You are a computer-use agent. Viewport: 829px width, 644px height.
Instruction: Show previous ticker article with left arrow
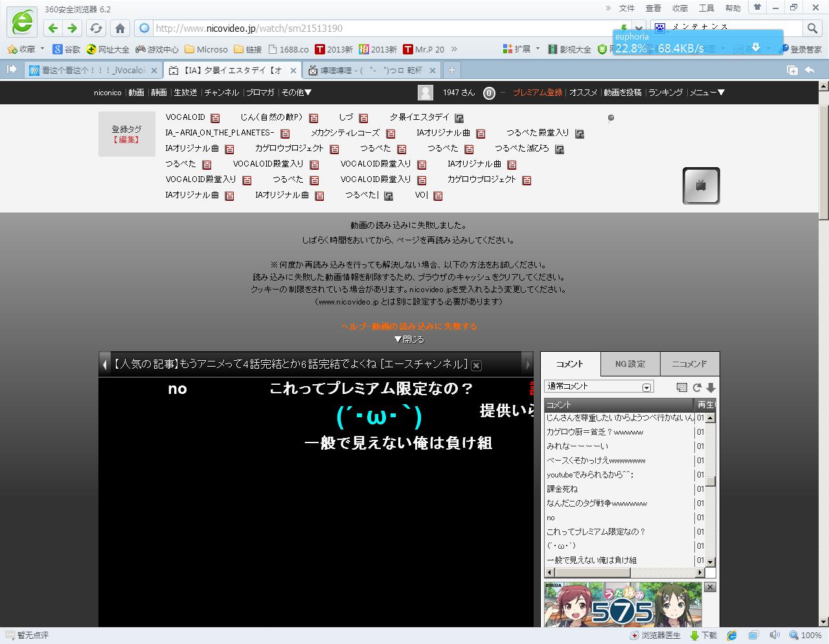pos(104,365)
